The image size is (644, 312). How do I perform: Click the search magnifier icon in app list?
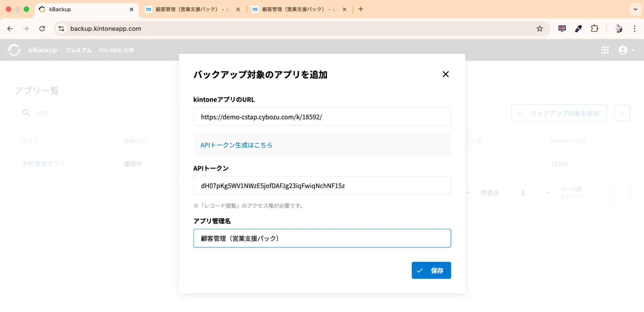click(26, 113)
